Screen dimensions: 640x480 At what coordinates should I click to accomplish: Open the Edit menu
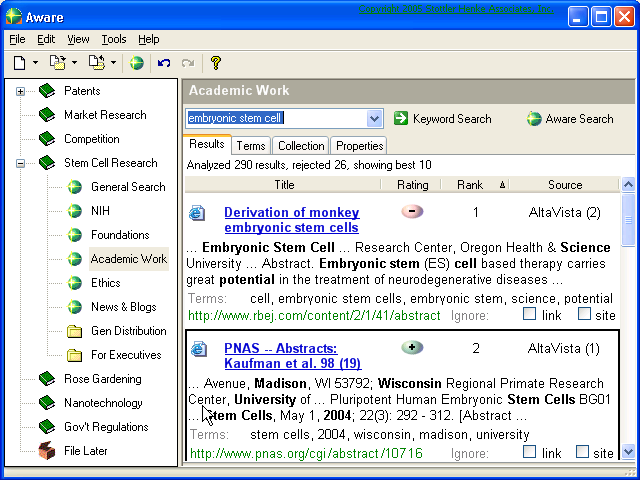point(46,39)
